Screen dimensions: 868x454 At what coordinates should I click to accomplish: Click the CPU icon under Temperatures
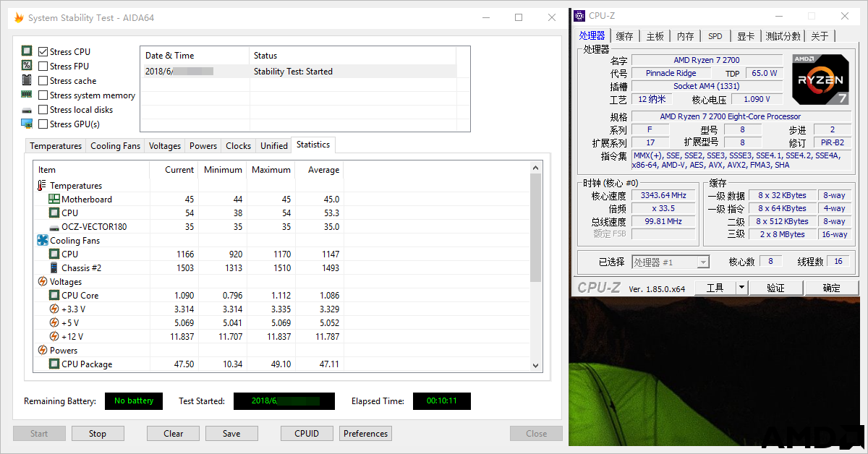point(54,213)
